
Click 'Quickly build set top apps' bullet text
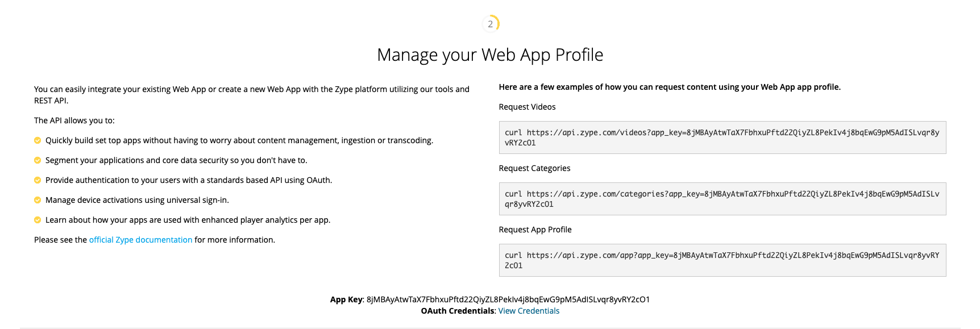click(x=239, y=140)
